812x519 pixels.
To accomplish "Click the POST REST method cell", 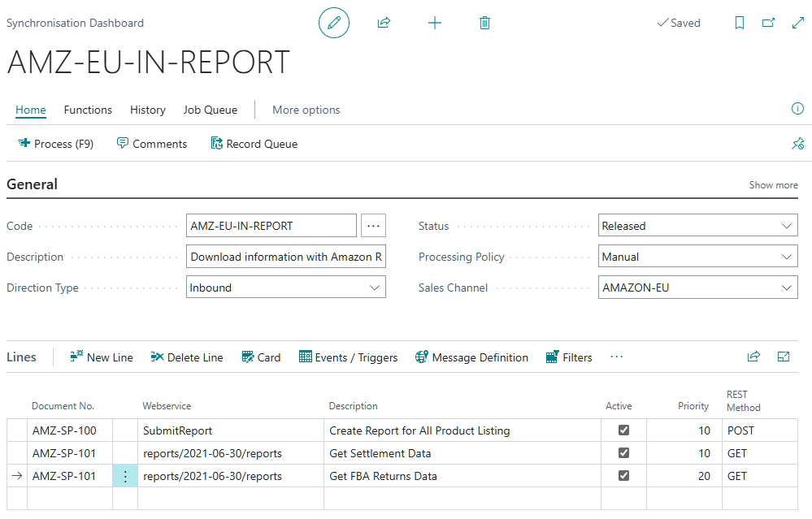I will click(x=760, y=430).
